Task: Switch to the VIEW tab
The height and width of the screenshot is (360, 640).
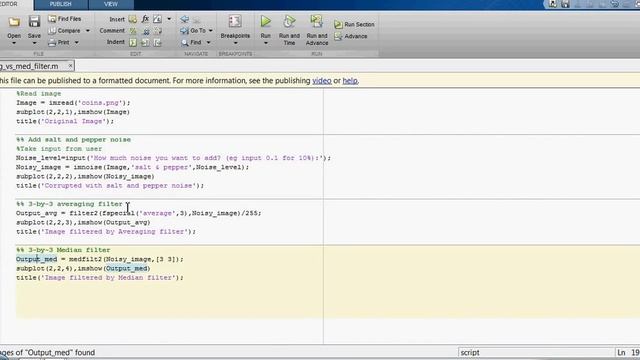Action: point(111,4)
